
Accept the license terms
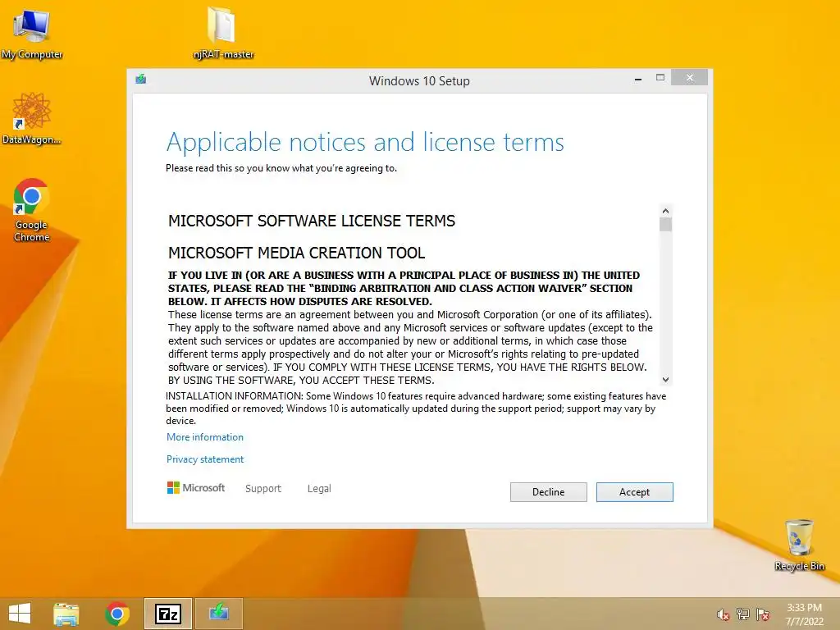tap(634, 492)
